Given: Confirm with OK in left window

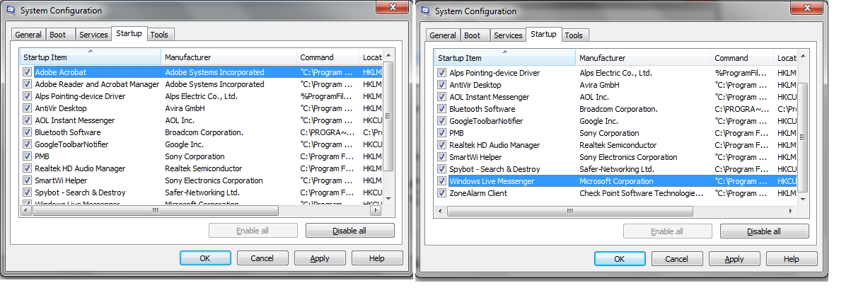Looking at the screenshot, I should [x=205, y=258].
